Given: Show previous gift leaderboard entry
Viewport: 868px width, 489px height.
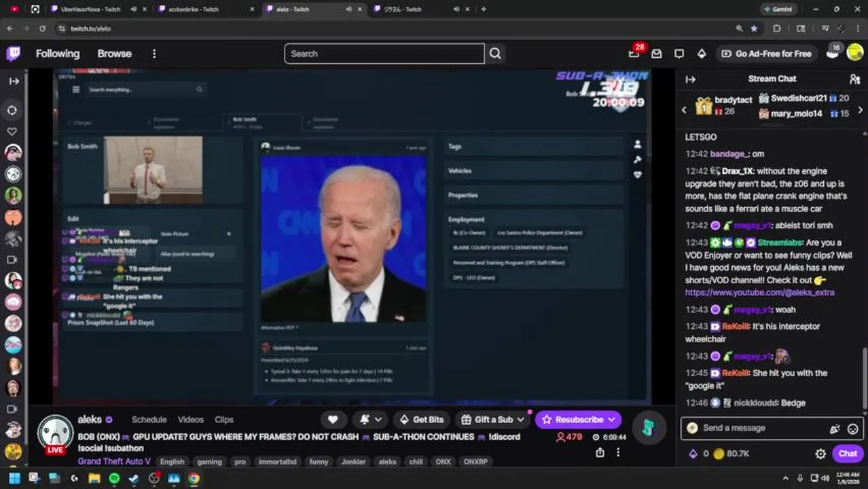Looking at the screenshot, I should pyautogui.click(x=685, y=110).
